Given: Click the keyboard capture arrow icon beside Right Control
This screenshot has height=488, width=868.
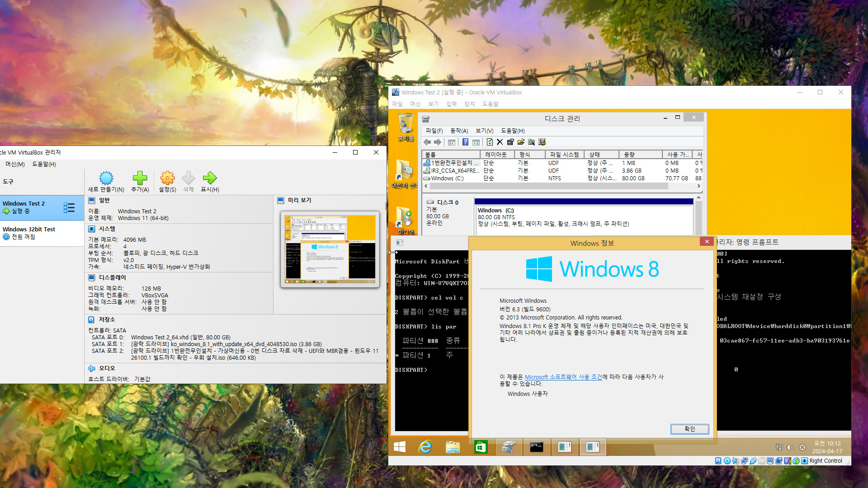Looking at the screenshot, I should [805, 461].
